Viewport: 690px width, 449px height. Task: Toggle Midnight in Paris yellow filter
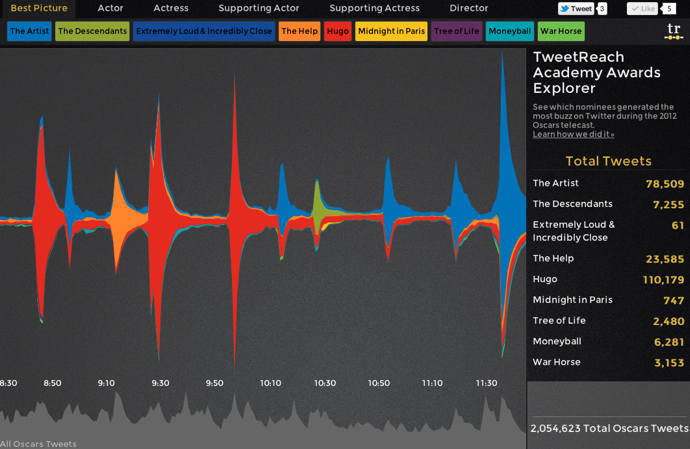(391, 31)
